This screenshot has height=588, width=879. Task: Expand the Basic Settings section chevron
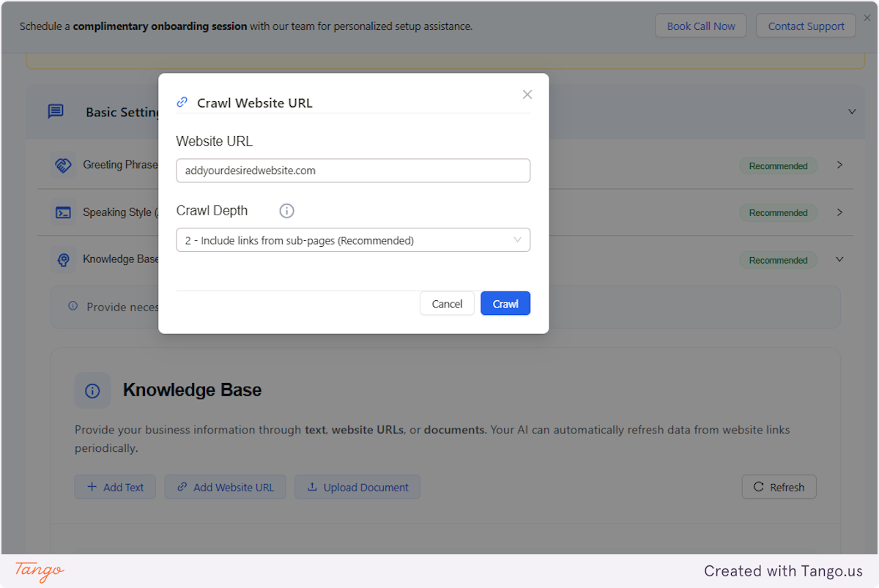852,111
